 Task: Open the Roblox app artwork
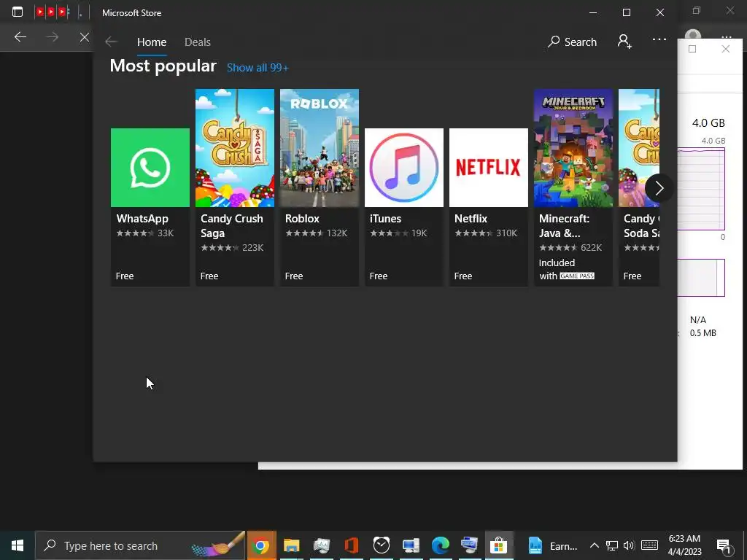(x=320, y=147)
